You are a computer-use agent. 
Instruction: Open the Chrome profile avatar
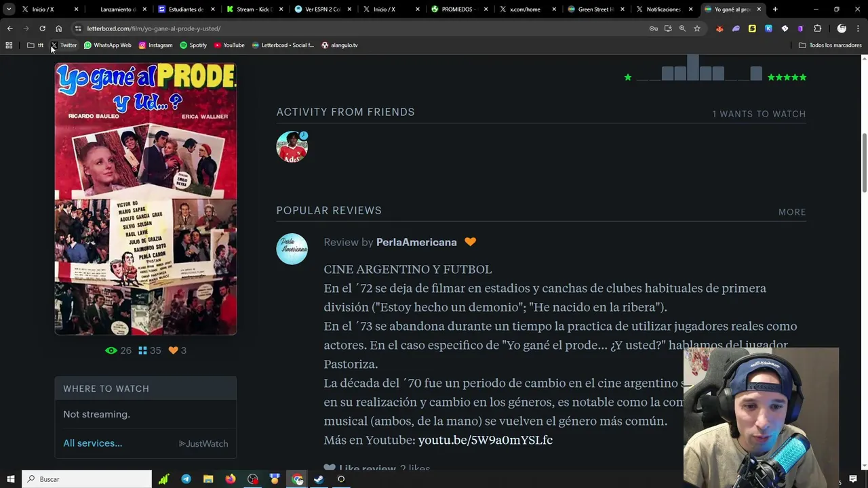coord(842,28)
